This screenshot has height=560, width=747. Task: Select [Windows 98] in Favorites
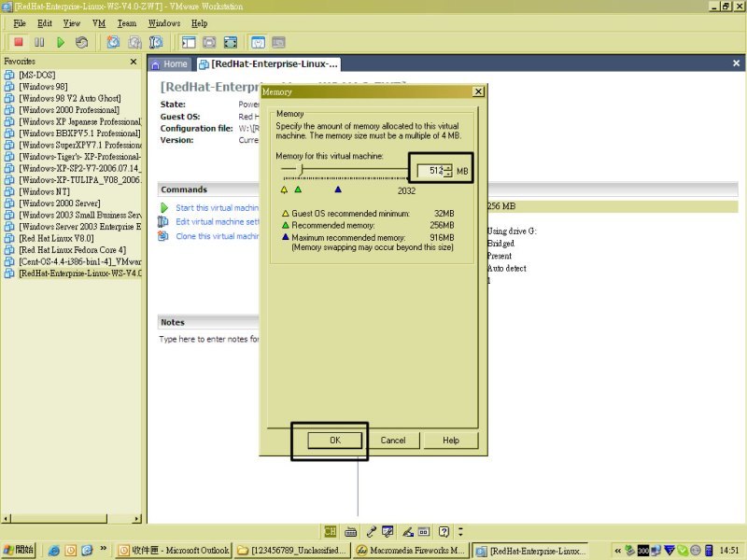pos(43,87)
